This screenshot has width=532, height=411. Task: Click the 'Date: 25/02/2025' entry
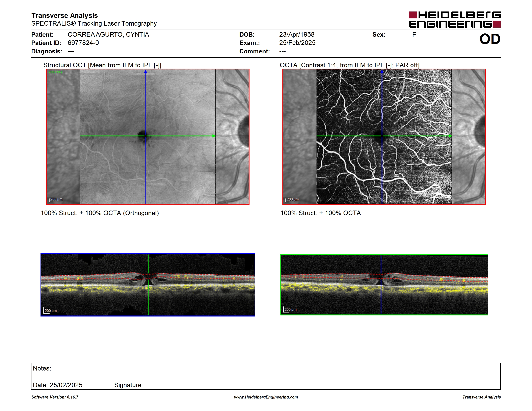(57, 385)
